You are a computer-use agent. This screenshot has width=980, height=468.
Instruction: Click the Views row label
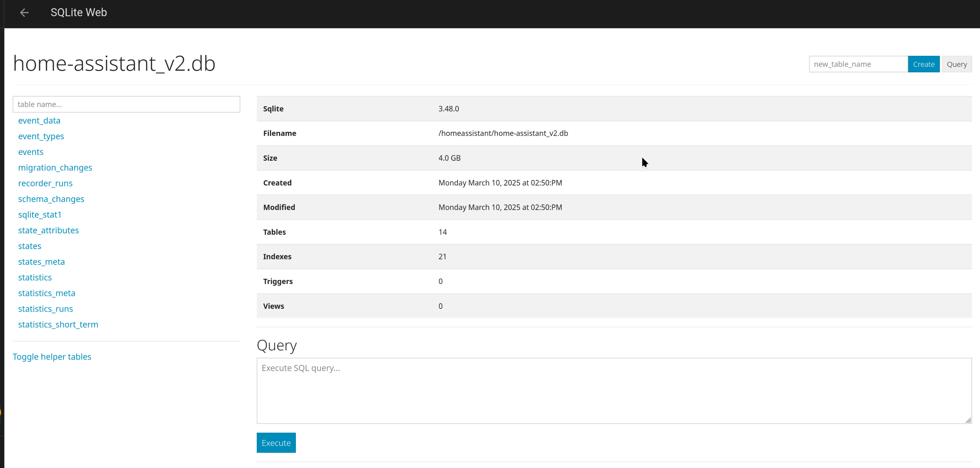[274, 306]
